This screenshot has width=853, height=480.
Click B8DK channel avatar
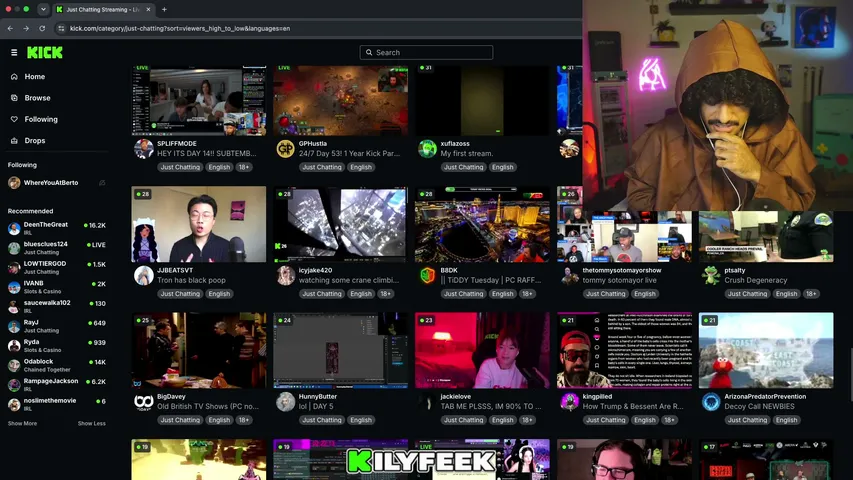427,275
